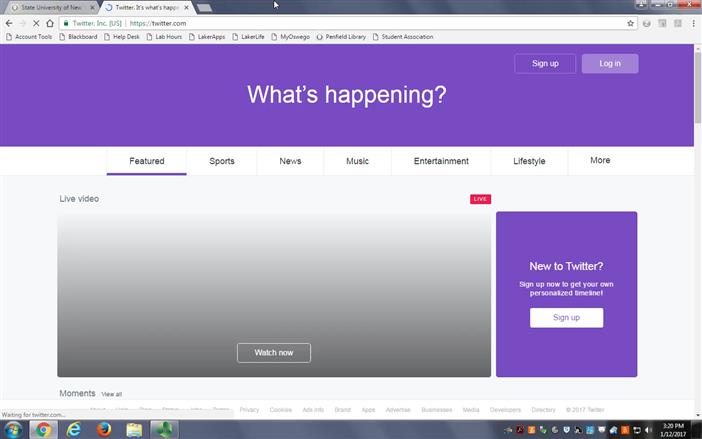This screenshot has width=702, height=439.
Task: Open the Lifestyle category tab
Action: (529, 161)
